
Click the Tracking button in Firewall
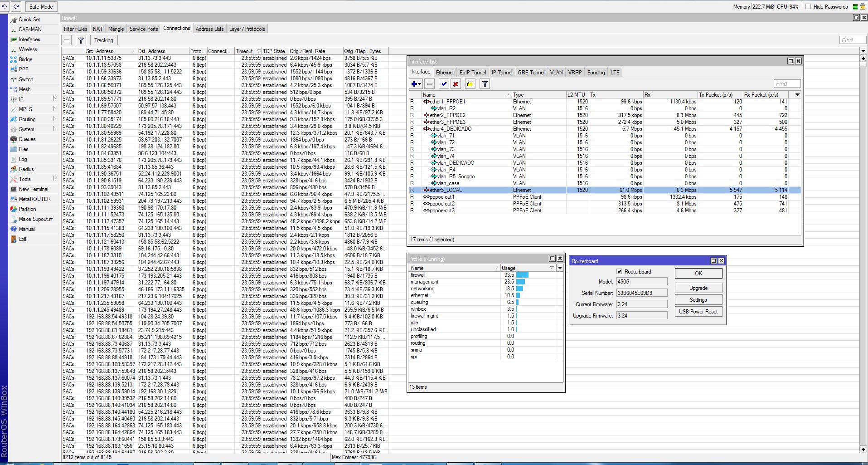[103, 40]
